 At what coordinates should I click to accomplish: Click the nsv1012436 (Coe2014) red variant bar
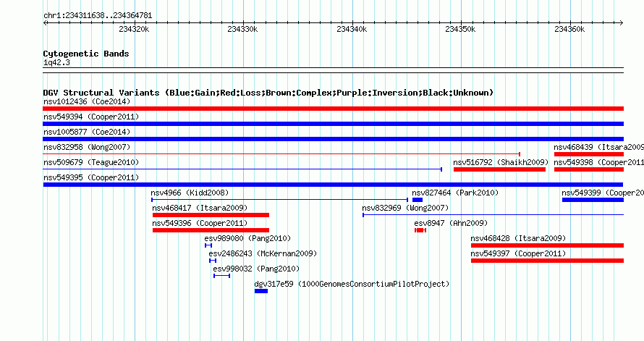tap(333, 109)
